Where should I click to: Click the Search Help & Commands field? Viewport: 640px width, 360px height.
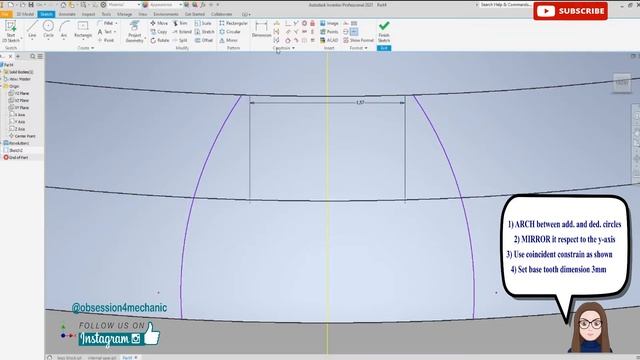pos(506,5)
